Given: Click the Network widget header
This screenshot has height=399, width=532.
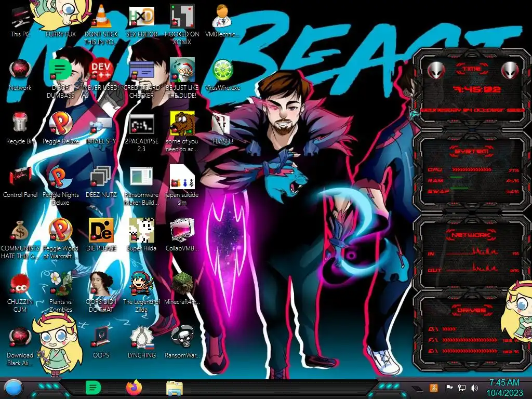Looking at the screenshot, I should (471, 234).
